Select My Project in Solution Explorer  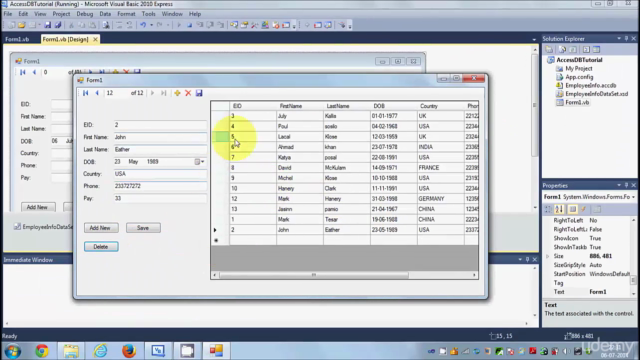point(578,69)
